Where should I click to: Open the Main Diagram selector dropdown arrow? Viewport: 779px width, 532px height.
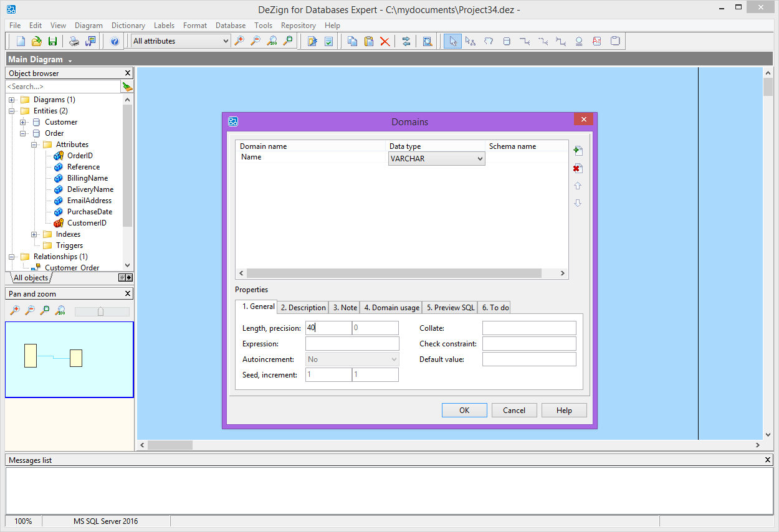pos(70,60)
